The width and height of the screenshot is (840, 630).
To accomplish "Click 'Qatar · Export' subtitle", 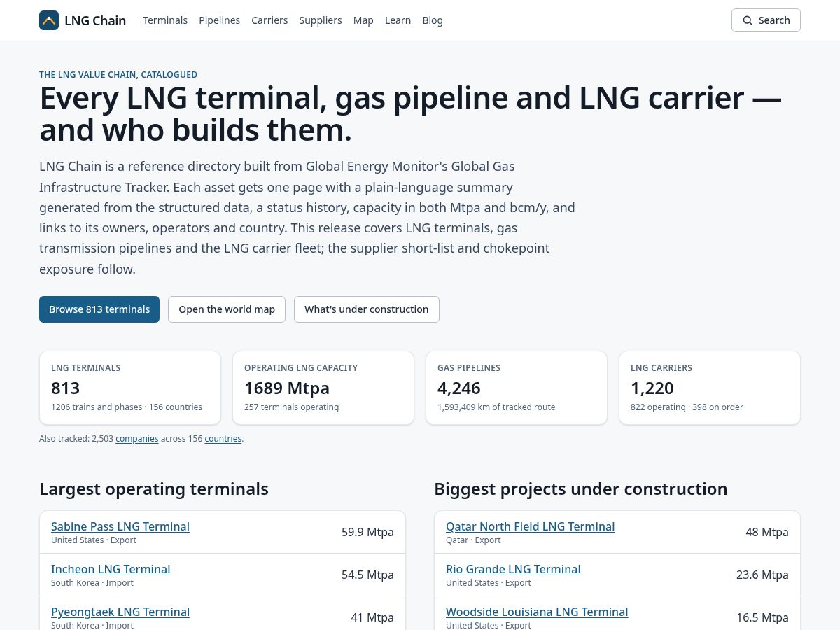I will tap(473, 540).
